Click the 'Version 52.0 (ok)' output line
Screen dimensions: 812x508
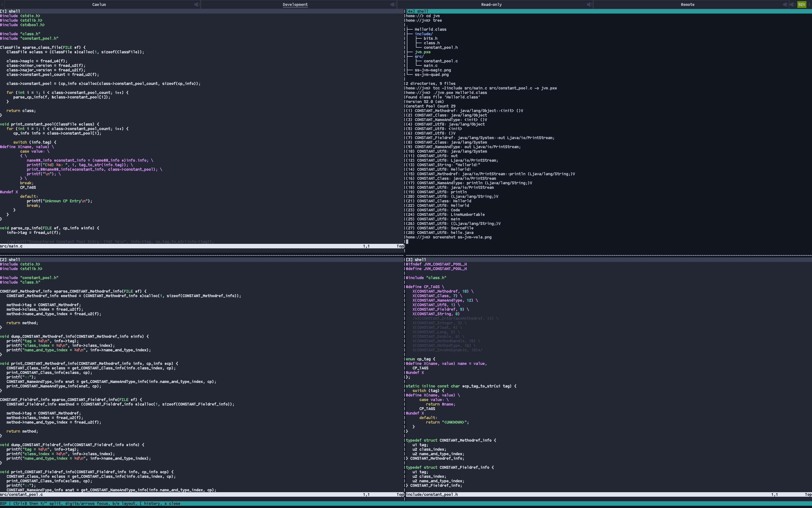click(x=425, y=102)
